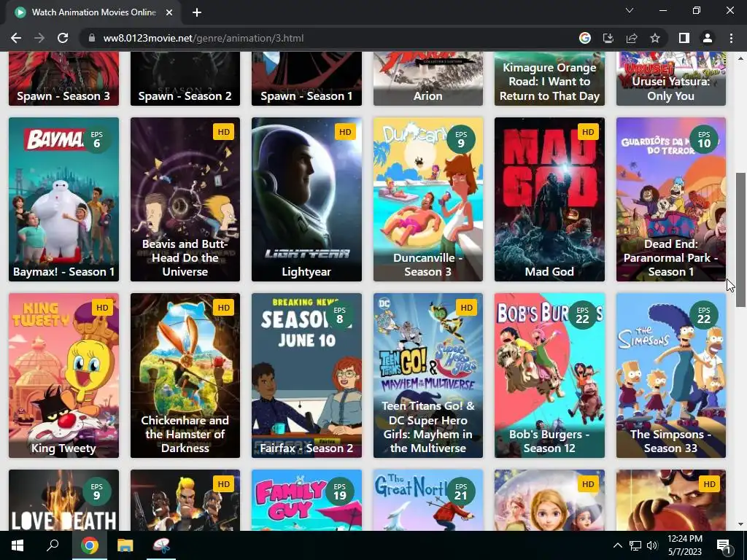Screen dimensions: 747x560
Task: Click the install/download page icon
Action: (x=608, y=38)
